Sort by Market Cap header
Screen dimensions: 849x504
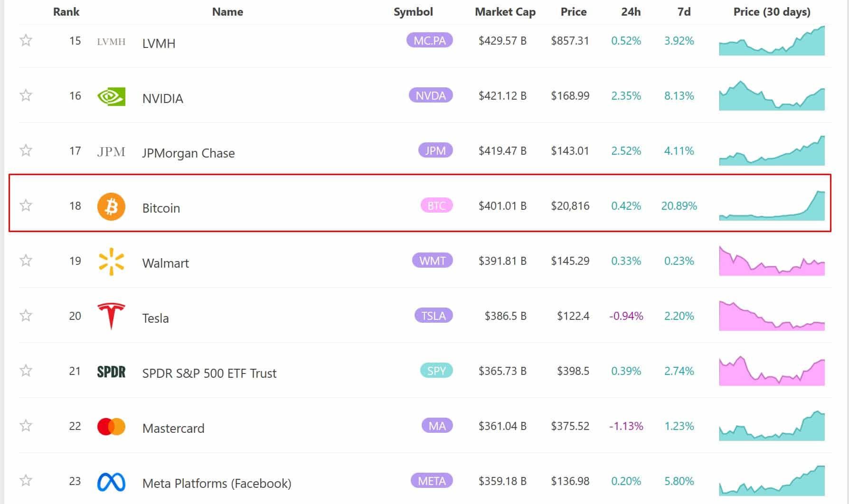pyautogui.click(x=505, y=12)
